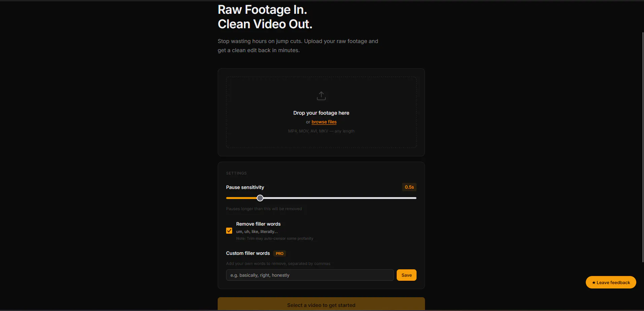
Task: Click the Custom filler words label
Action: [x=248, y=253]
